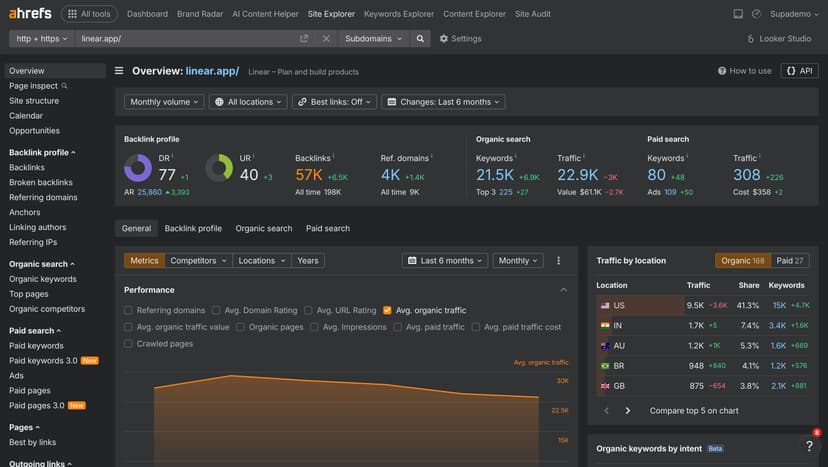The height and width of the screenshot is (467, 828).
Task: Open Keywords Explorer in top menu
Action: (x=399, y=14)
